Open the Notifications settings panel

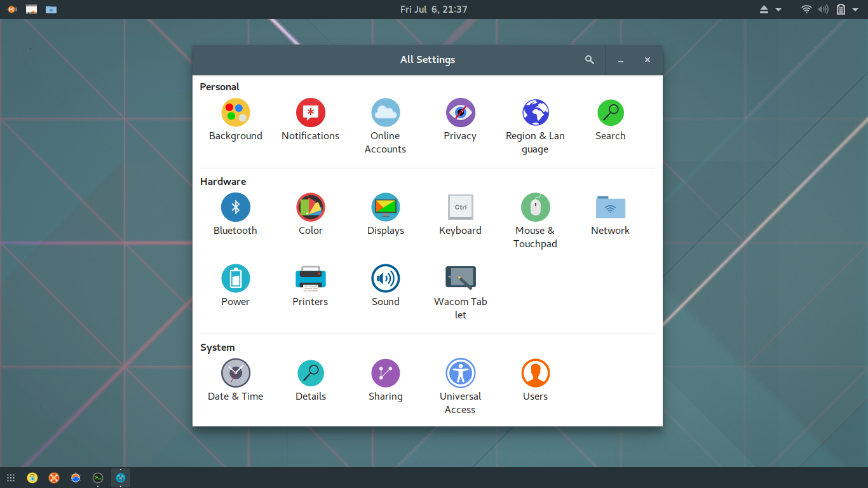[x=311, y=120]
